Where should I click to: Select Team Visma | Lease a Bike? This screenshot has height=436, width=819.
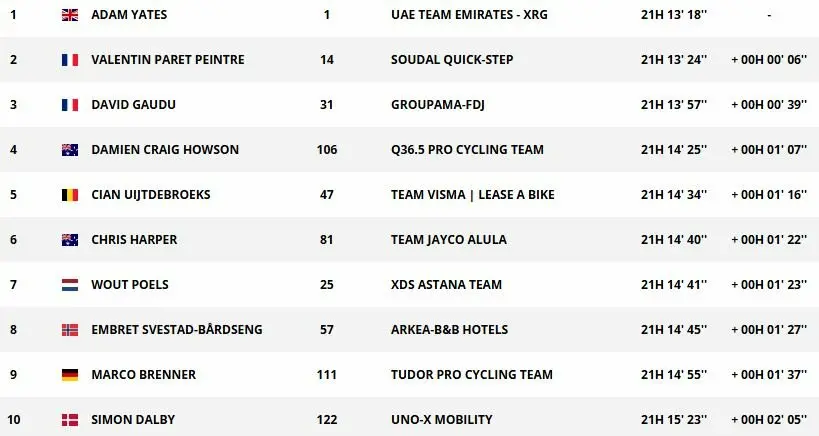[x=472, y=195]
